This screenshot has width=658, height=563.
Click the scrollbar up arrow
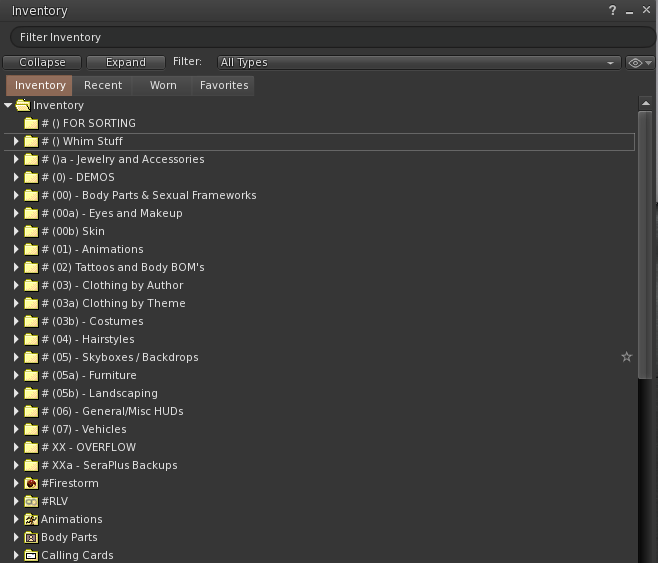pos(645,103)
